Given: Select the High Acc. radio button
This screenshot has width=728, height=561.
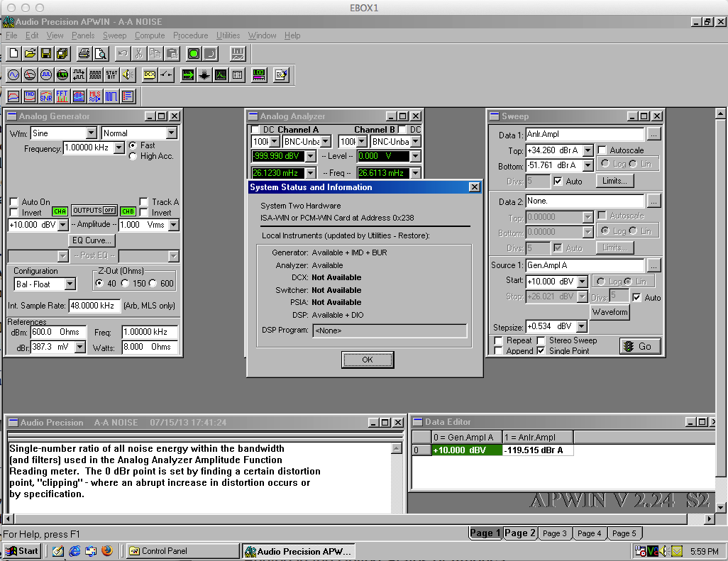Looking at the screenshot, I should click(x=133, y=156).
